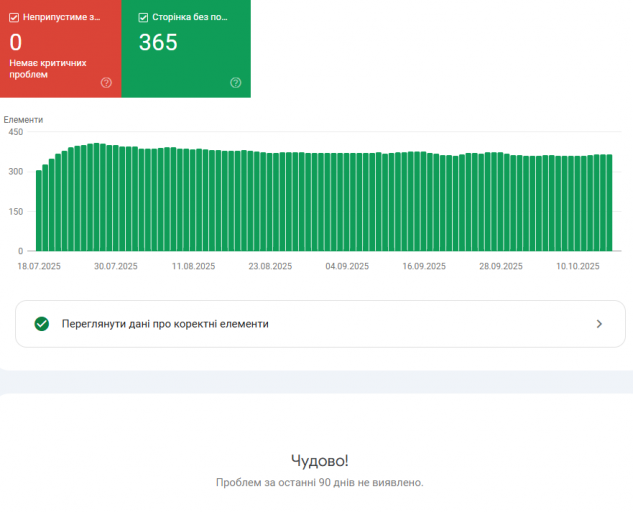633x512 pixels.
Task: Click the bar above 16.09.2025
Action: [x=423, y=201]
